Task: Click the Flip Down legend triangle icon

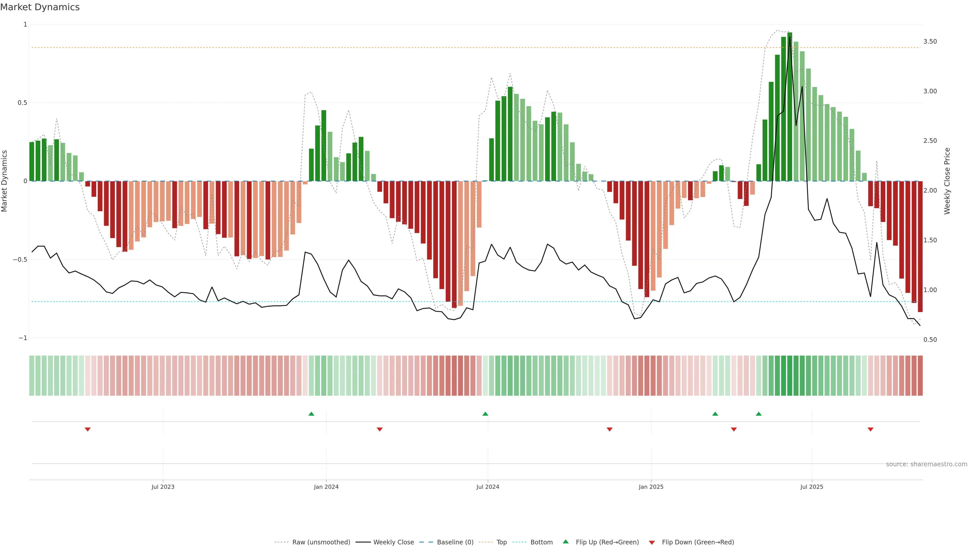Action: 652,542
